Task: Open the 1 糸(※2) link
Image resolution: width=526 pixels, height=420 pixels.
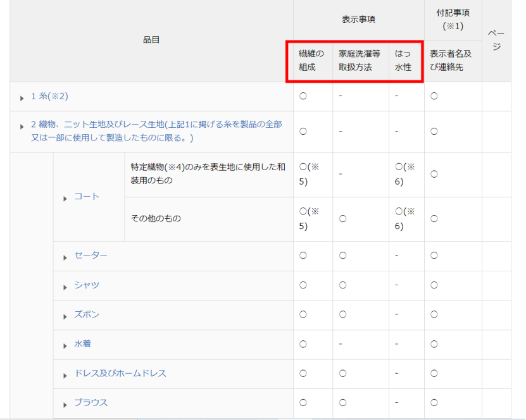Action: (x=49, y=97)
